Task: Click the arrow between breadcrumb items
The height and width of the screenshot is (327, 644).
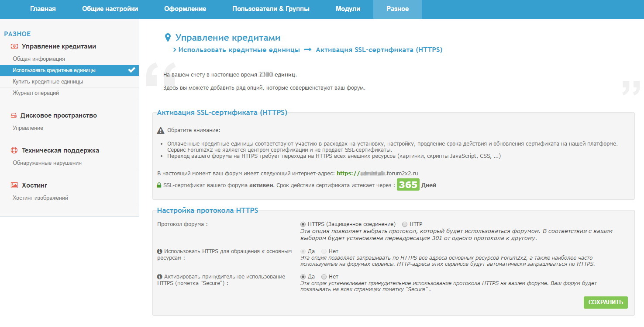Action: click(x=308, y=50)
